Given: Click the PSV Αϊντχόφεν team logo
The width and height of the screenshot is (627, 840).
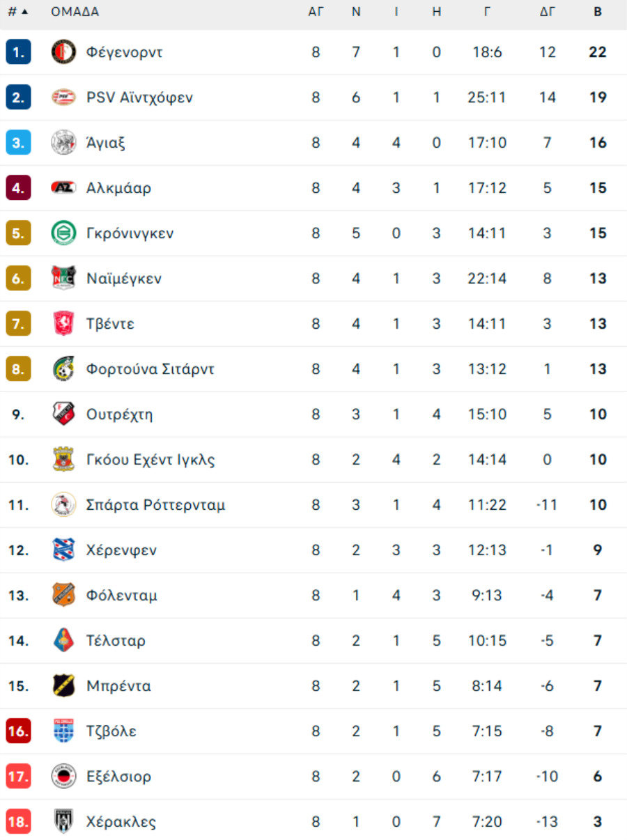Looking at the screenshot, I should point(63,98).
